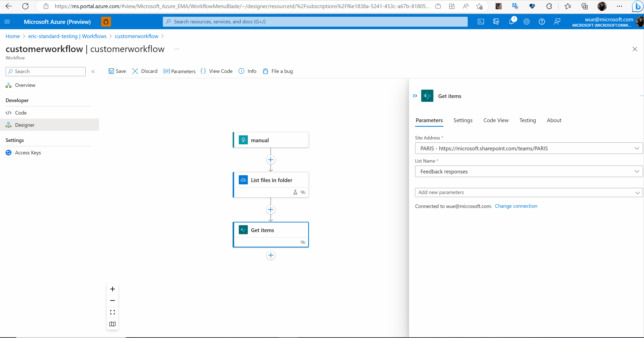
Task: Open Cloud Shell from the top bar
Action: (481, 22)
